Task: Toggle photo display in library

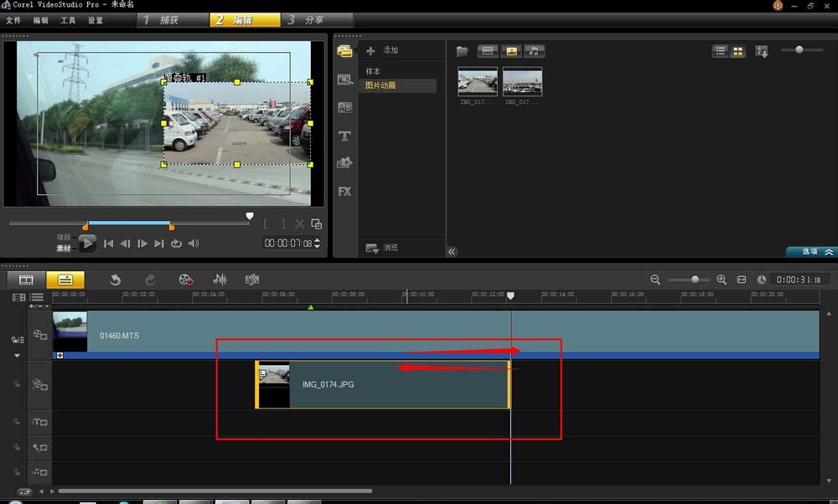Action: click(x=510, y=51)
